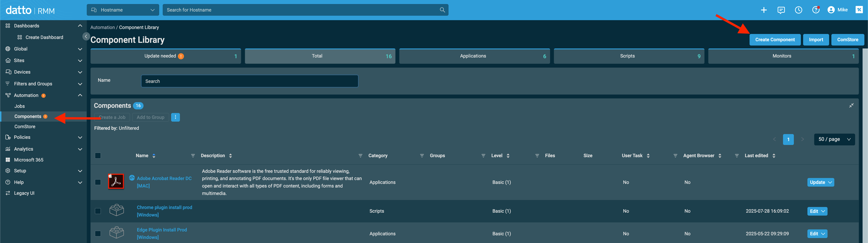
Task: Collapse the Components panel with shrink icon
Action: click(851, 106)
